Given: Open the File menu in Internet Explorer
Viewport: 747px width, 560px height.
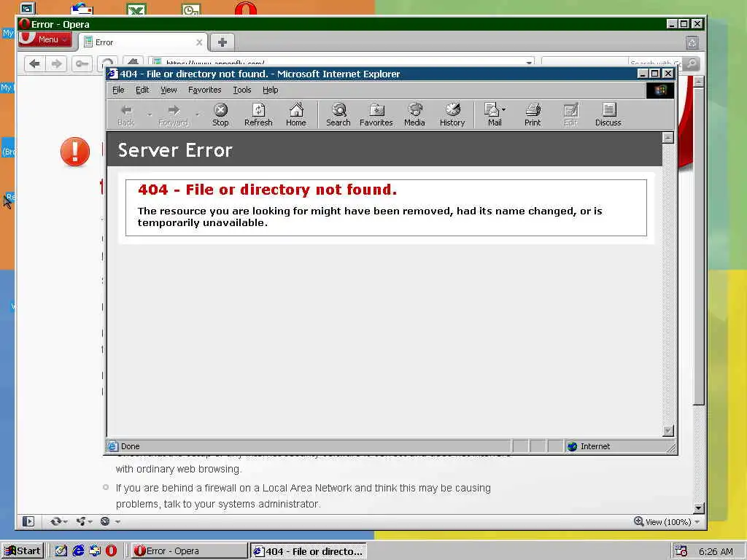Looking at the screenshot, I should coord(118,90).
